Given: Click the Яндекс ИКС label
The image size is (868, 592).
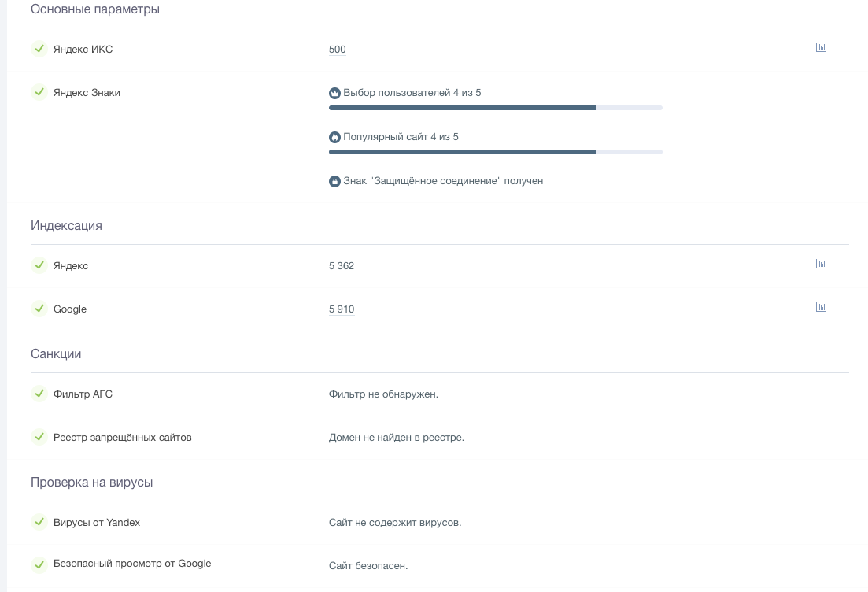Looking at the screenshot, I should [x=83, y=50].
